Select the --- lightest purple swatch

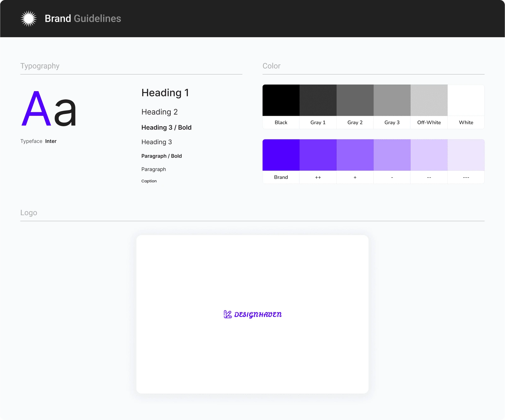(466, 155)
